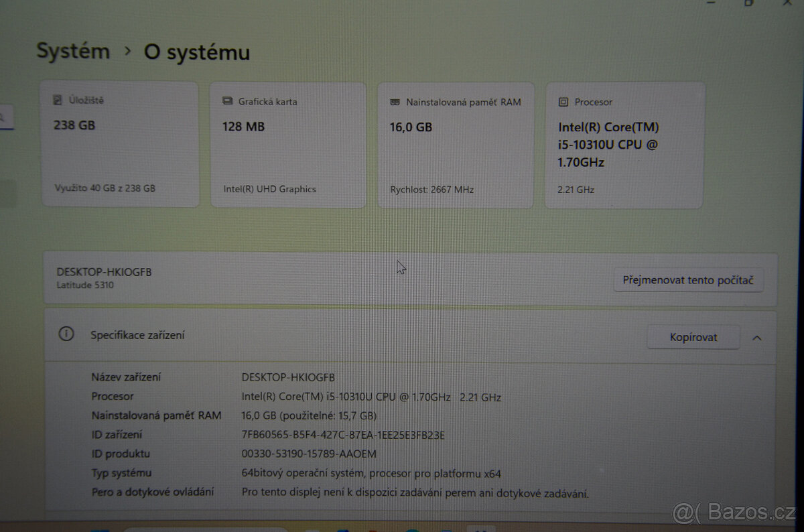
Task: Click the info icon beside Specifikace zařízení
Action: [x=66, y=334]
